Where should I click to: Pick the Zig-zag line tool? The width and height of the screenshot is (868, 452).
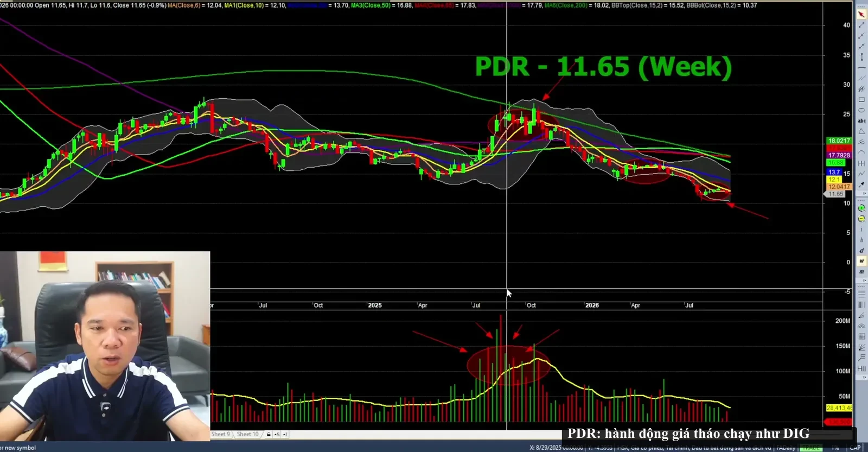click(x=861, y=174)
